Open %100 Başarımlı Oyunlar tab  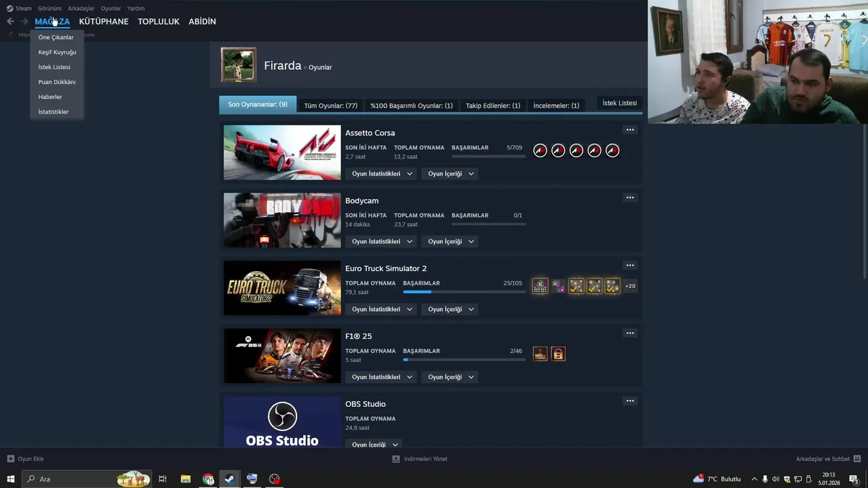[x=412, y=105]
